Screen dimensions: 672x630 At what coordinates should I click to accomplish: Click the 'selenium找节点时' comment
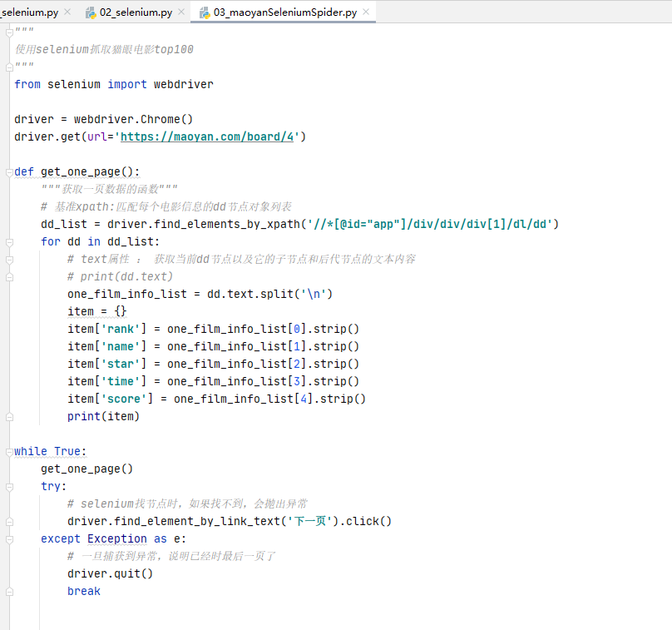coord(188,504)
